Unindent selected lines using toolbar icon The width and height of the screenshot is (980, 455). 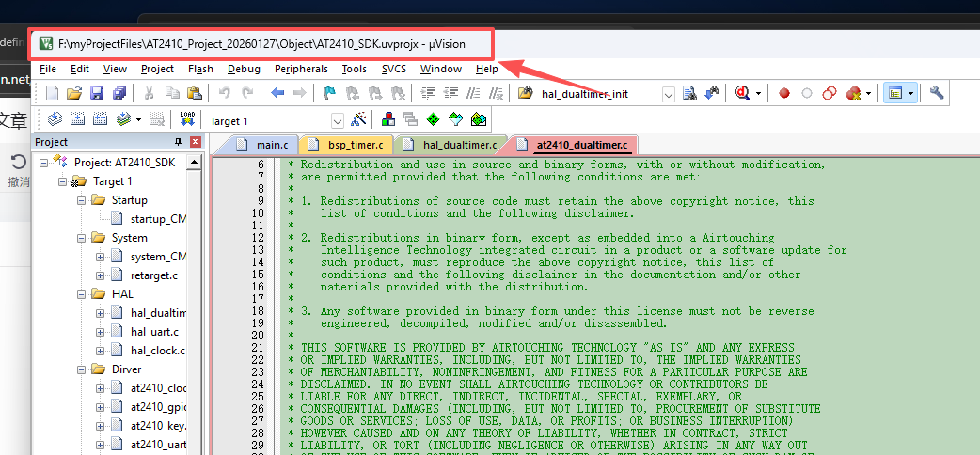(450, 93)
